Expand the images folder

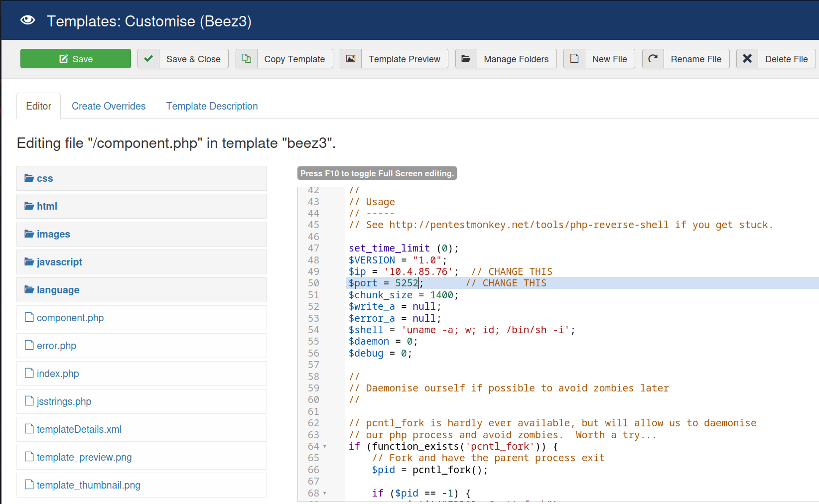[141, 234]
